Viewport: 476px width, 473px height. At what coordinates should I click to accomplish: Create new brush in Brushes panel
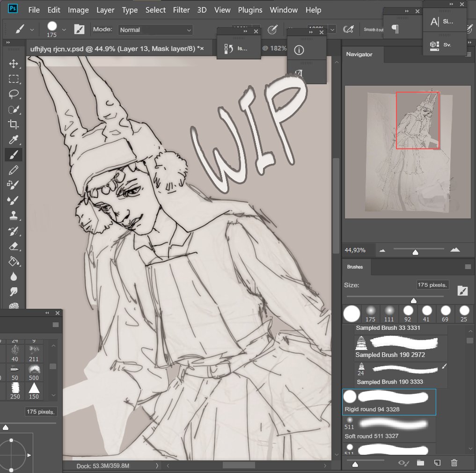click(x=437, y=463)
